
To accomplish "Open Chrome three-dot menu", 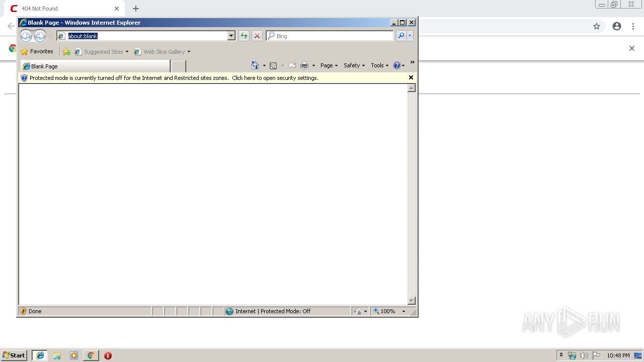I will (633, 26).
